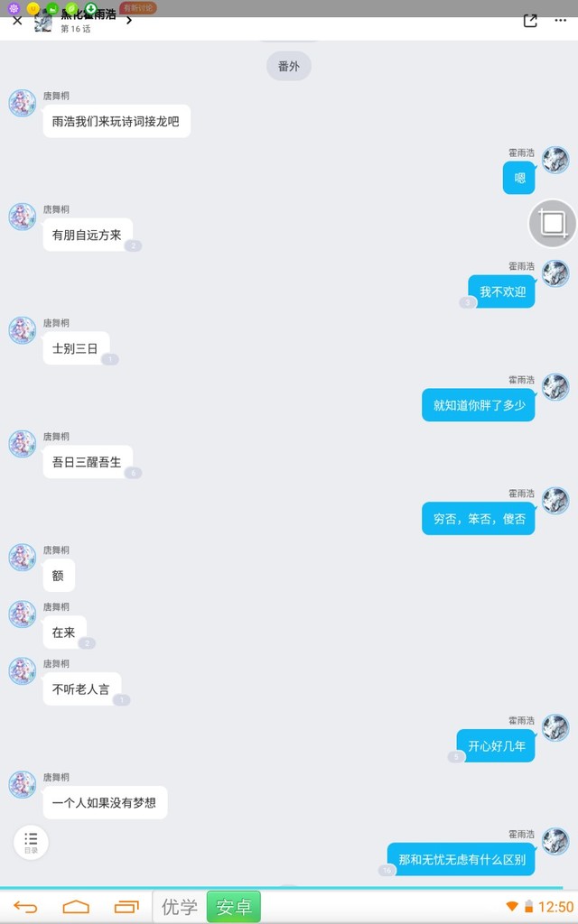
Task: Tap 霍雨浩 avatar beside 我不欢迎
Action: point(555,273)
